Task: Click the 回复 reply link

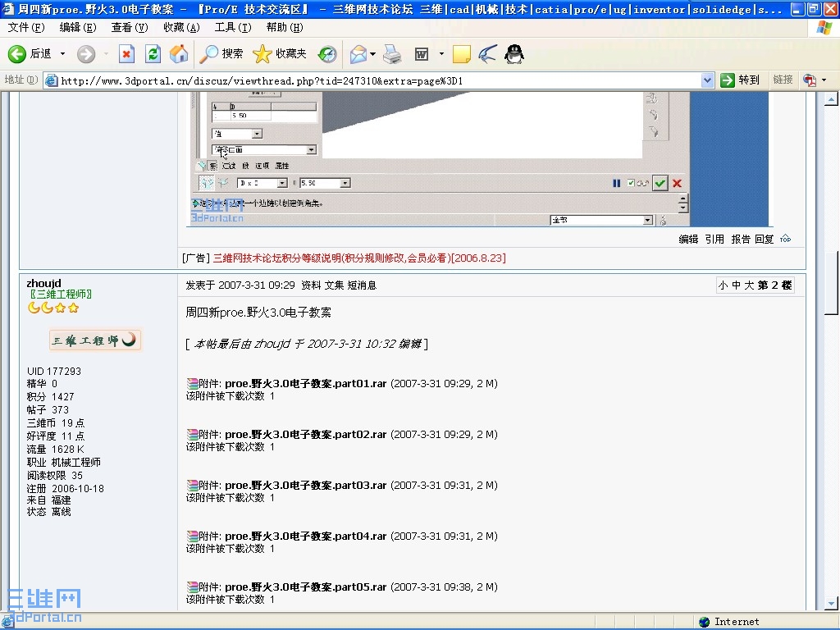Action: pyautogui.click(x=765, y=239)
